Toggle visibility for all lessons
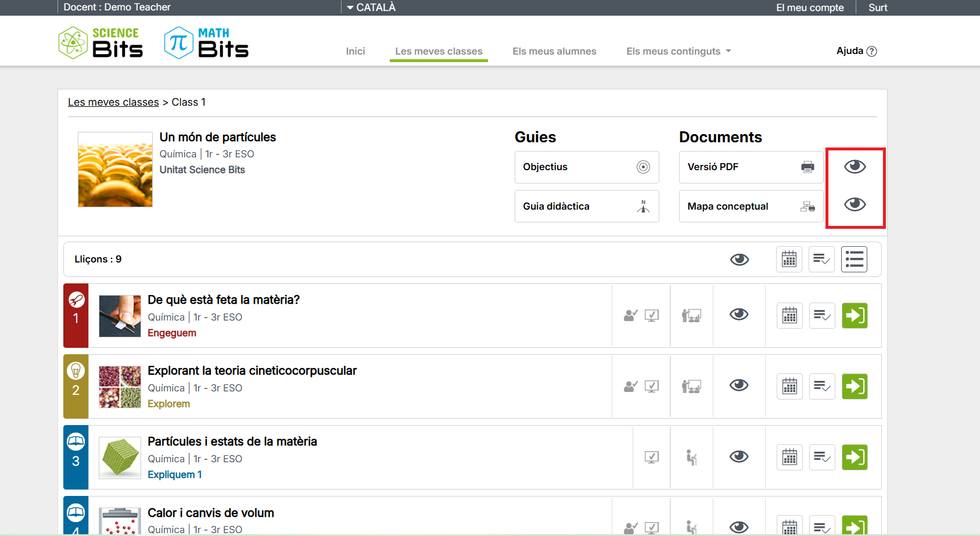The height and width of the screenshot is (536, 980). pos(739,260)
